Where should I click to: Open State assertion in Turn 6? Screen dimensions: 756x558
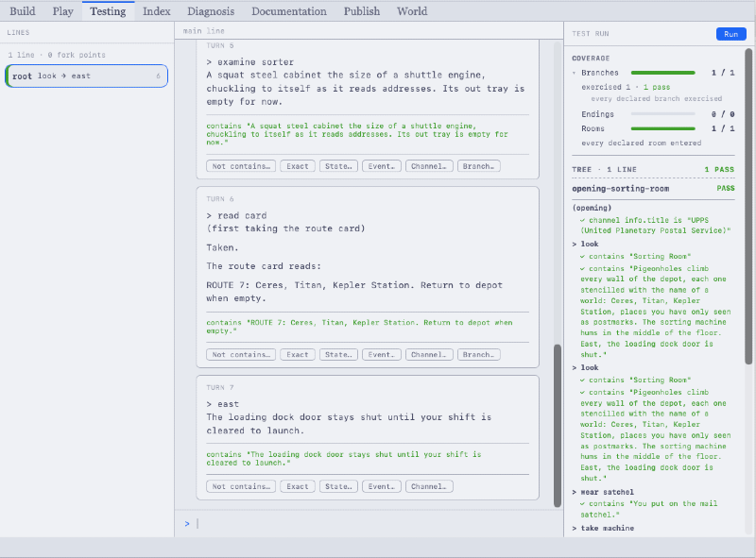click(338, 355)
